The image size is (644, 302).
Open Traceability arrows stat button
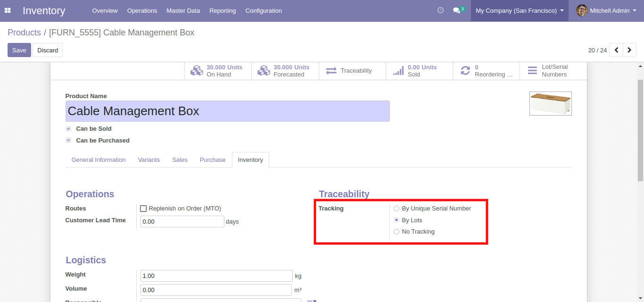pos(331,71)
